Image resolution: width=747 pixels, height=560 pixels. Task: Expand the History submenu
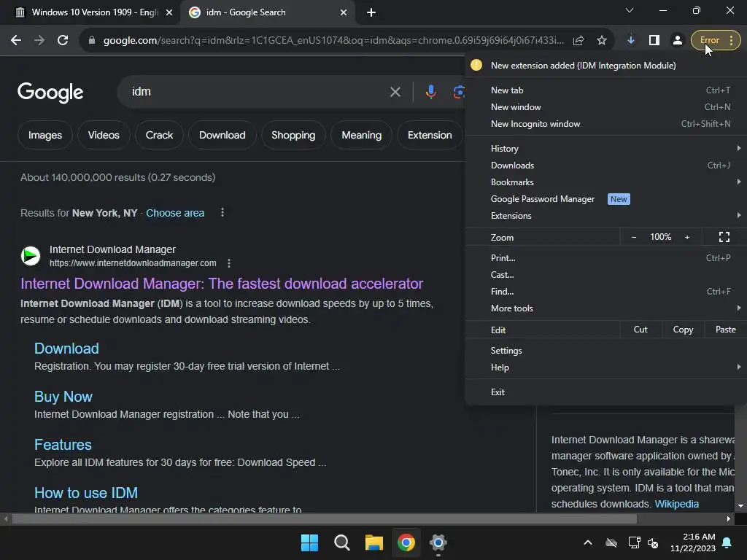(606, 149)
